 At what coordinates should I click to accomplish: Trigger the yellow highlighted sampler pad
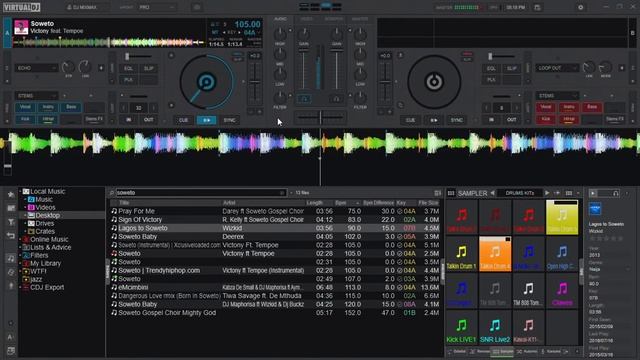[x=562, y=217]
